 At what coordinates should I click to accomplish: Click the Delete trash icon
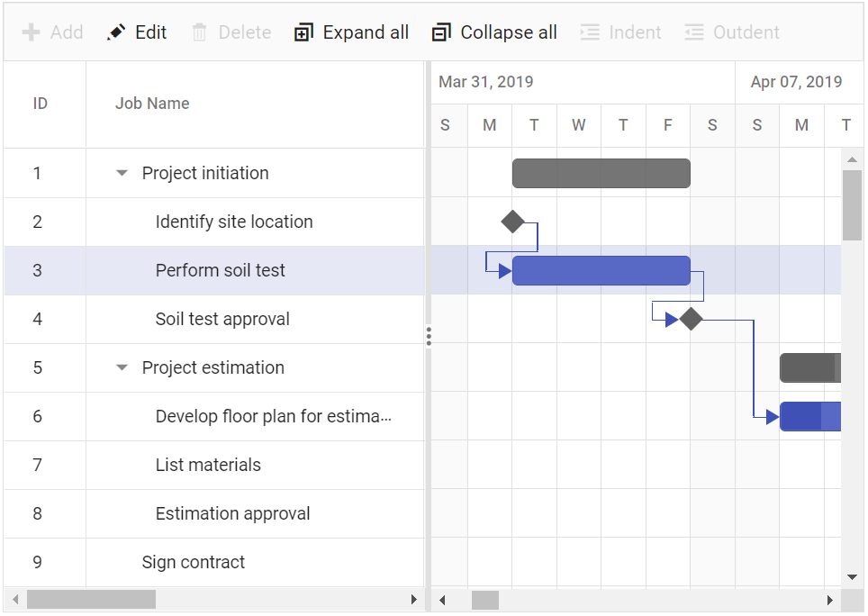point(200,32)
